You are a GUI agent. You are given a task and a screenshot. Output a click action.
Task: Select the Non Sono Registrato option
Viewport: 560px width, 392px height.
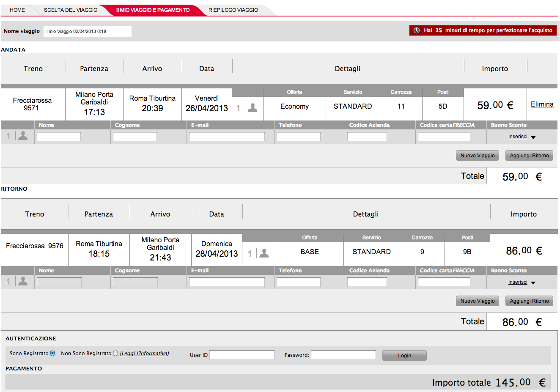(115, 354)
